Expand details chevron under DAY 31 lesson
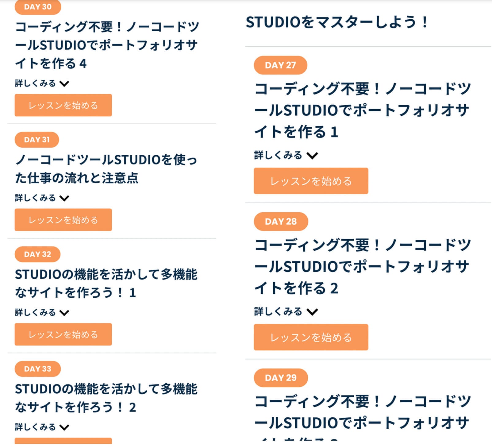The height and width of the screenshot is (448, 492). [x=64, y=198]
